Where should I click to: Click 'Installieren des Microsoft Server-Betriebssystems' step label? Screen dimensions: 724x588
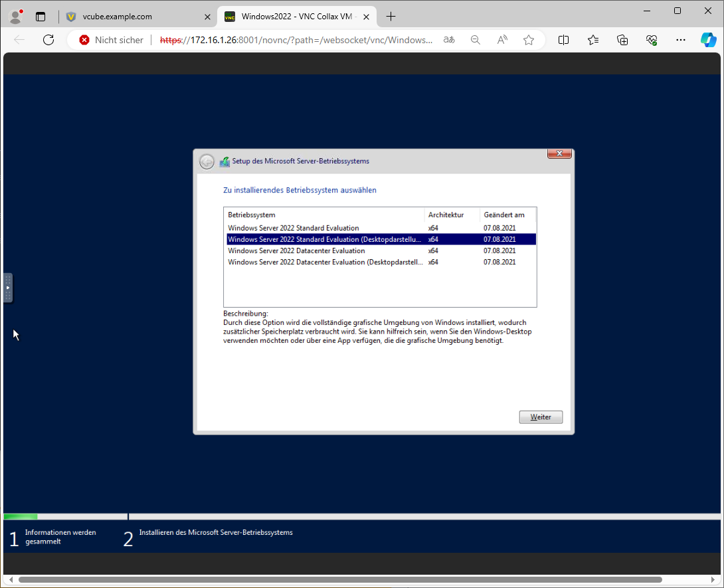tap(216, 533)
